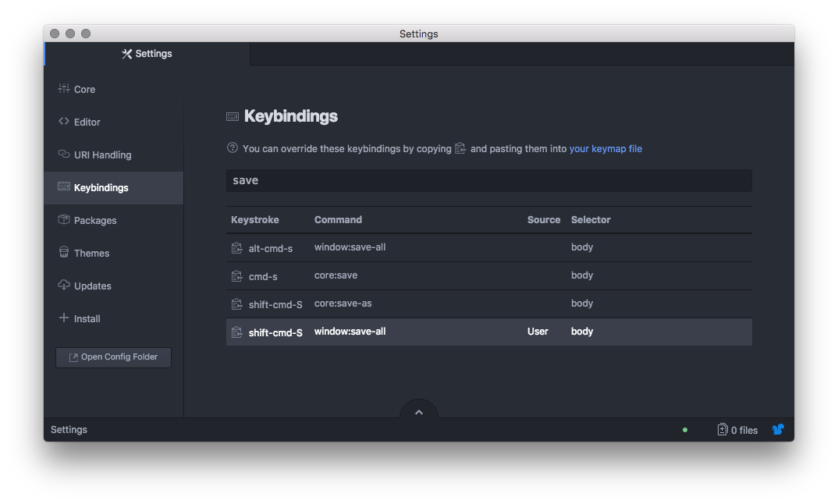Click the Themes paint bucket icon
The height and width of the screenshot is (504, 838).
(64, 252)
